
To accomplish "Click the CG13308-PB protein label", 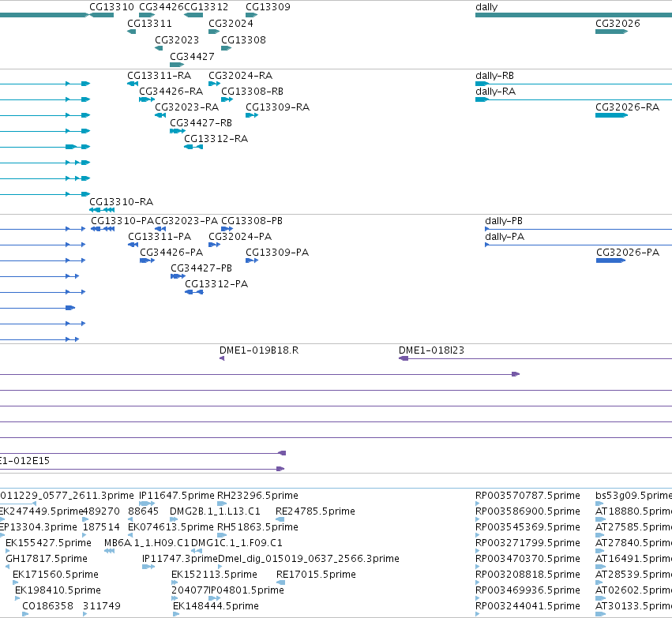I will (x=252, y=220).
